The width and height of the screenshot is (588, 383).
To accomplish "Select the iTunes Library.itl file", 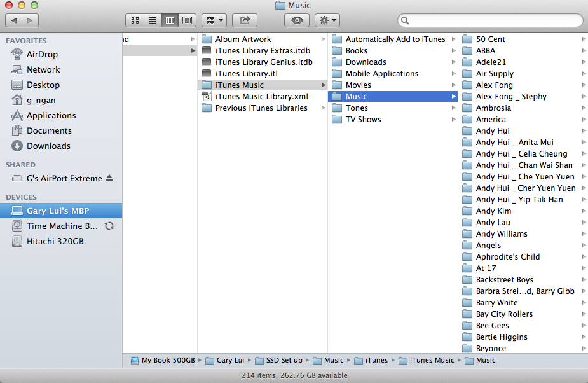I will [x=263, y=74].
